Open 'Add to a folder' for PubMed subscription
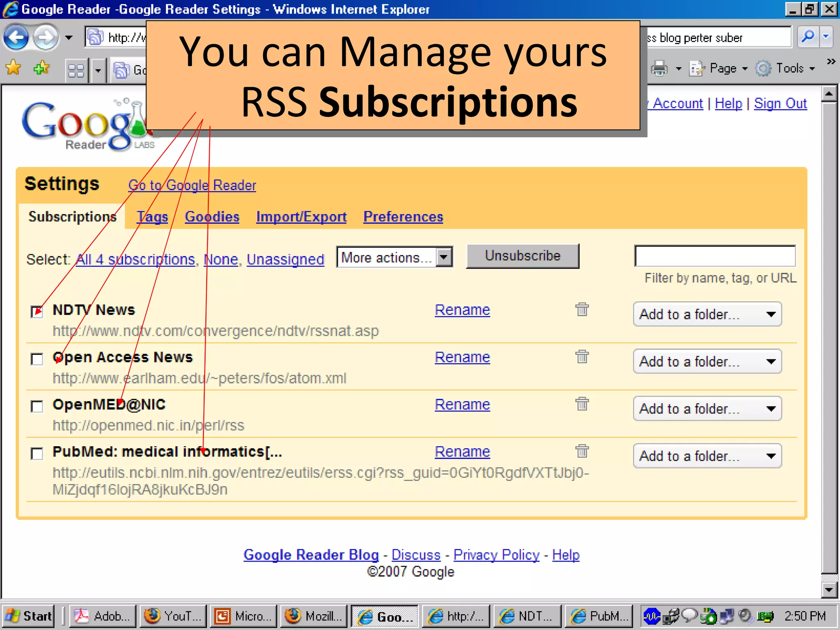Image resolution: width=840 pixels, height=630 pixels. tap(708, 456)
